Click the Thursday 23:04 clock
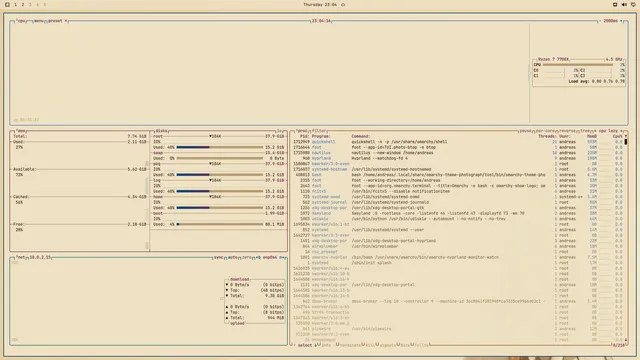 coord(320,4)
